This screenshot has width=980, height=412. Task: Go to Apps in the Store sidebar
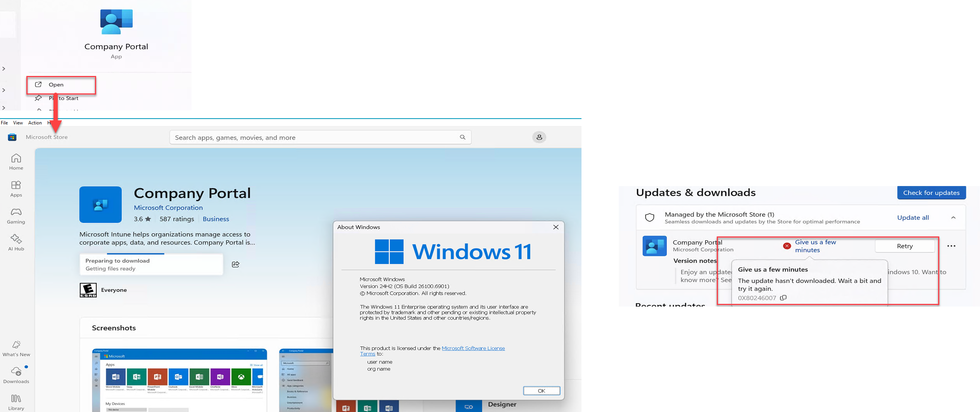pyautogui.click(x=16, y=189)
